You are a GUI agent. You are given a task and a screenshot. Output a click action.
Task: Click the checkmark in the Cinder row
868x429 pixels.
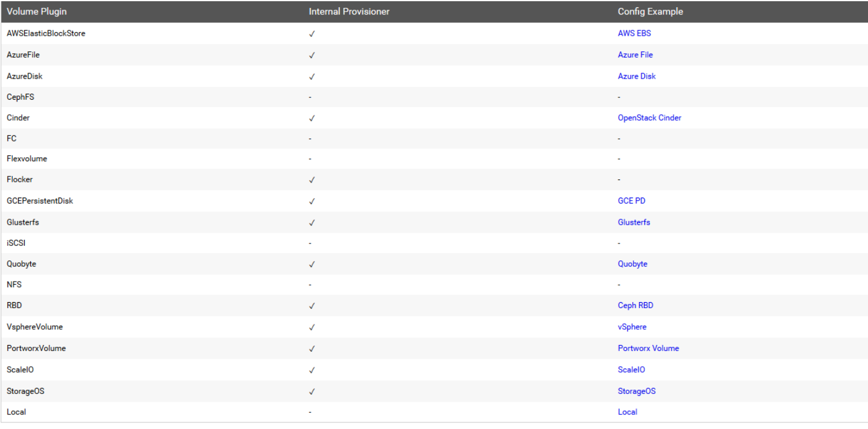[312, 118]
